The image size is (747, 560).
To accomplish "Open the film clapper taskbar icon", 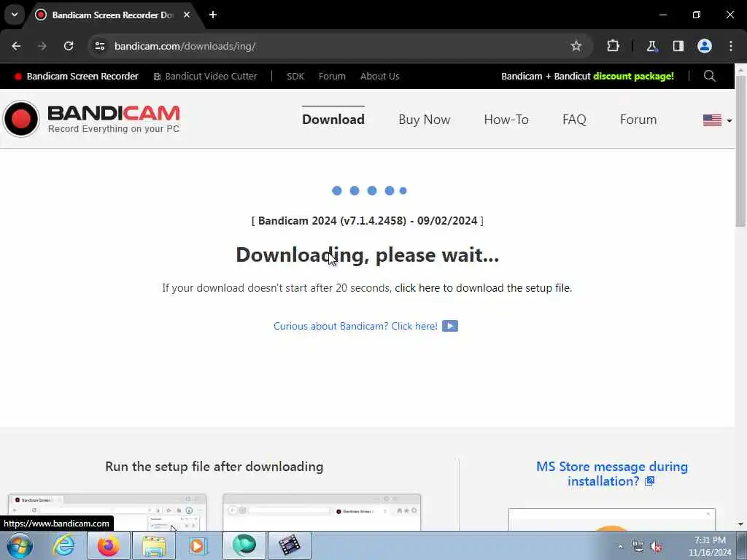I will click(289, 545).
